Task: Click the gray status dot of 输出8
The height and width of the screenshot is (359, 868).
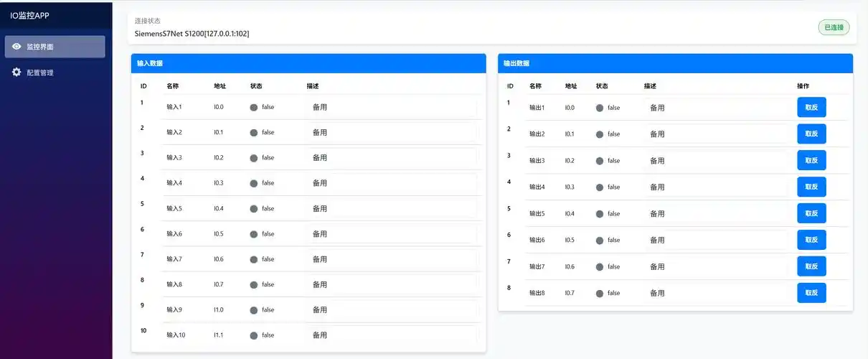Action: (x=600, y=293)
